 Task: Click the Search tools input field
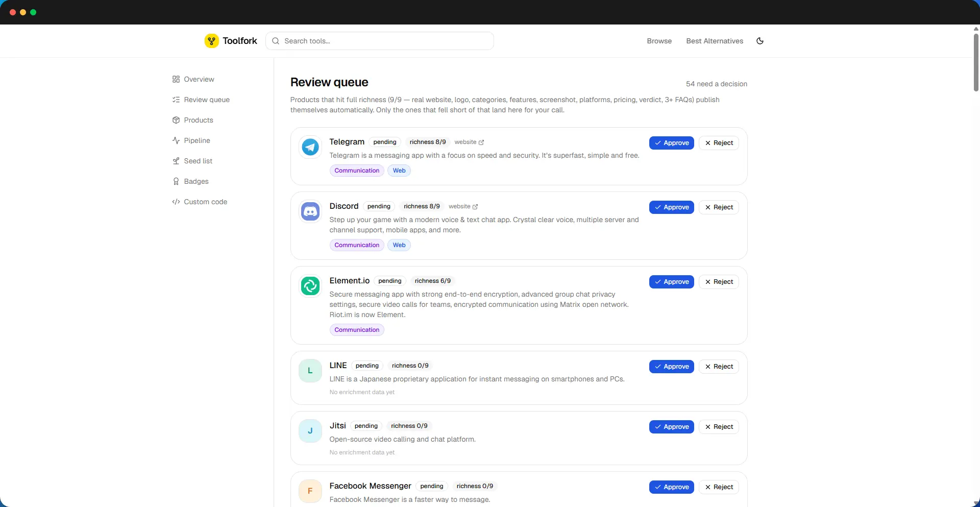tap(380, 41)
